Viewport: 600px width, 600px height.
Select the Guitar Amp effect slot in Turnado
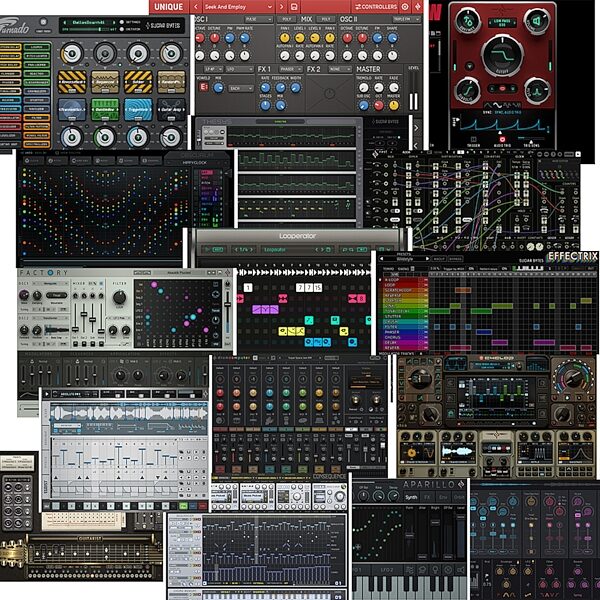click(171, 110)
